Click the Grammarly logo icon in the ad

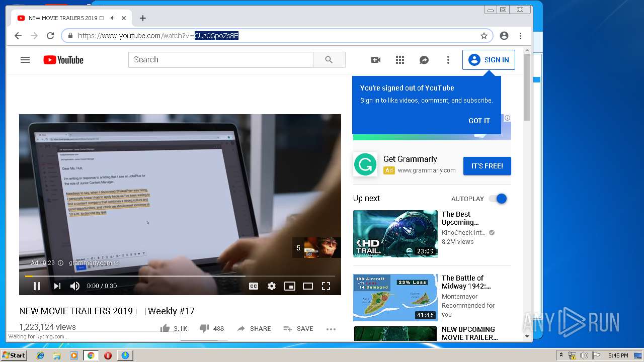[365, 165]
